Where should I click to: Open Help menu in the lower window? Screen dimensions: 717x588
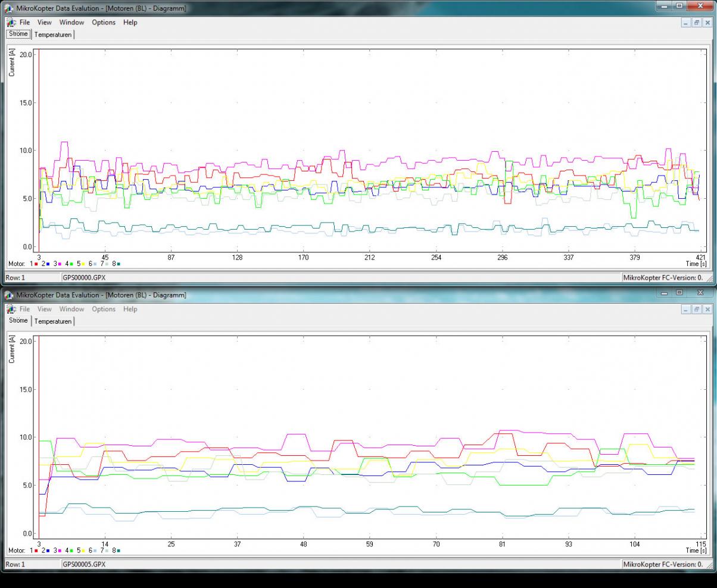click(x=130, y=309)
